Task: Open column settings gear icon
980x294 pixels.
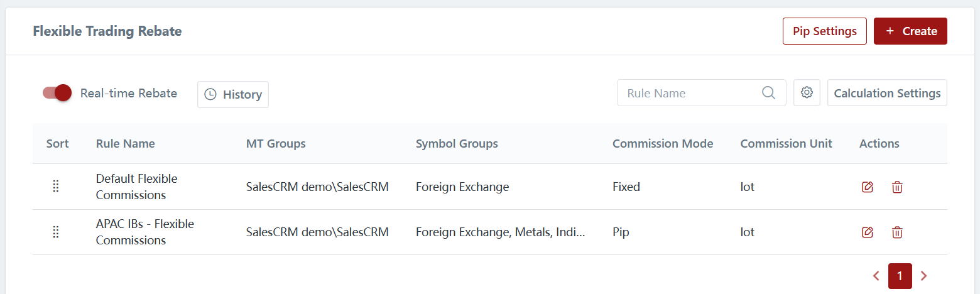Action: (x=807, y=93)
